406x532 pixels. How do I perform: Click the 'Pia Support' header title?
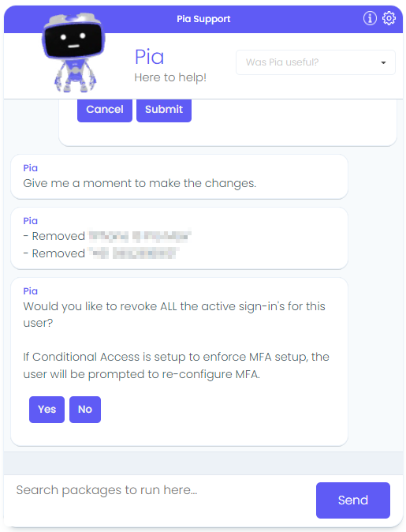coord(203,19)
